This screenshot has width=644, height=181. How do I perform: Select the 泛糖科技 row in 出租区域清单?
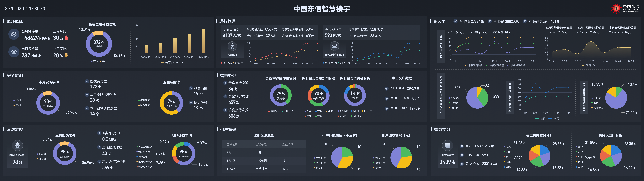[263, 169]
